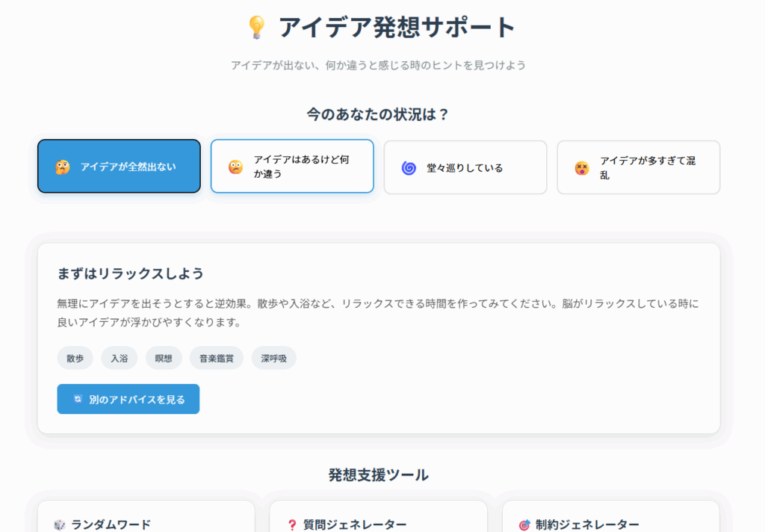
Task: Click the question mark icon beside 質問ジェネレーター
Action: (x=292, y=525)
